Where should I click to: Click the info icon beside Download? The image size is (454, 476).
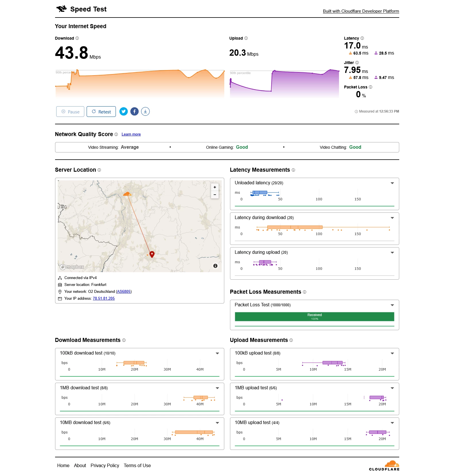coord(77,38)
